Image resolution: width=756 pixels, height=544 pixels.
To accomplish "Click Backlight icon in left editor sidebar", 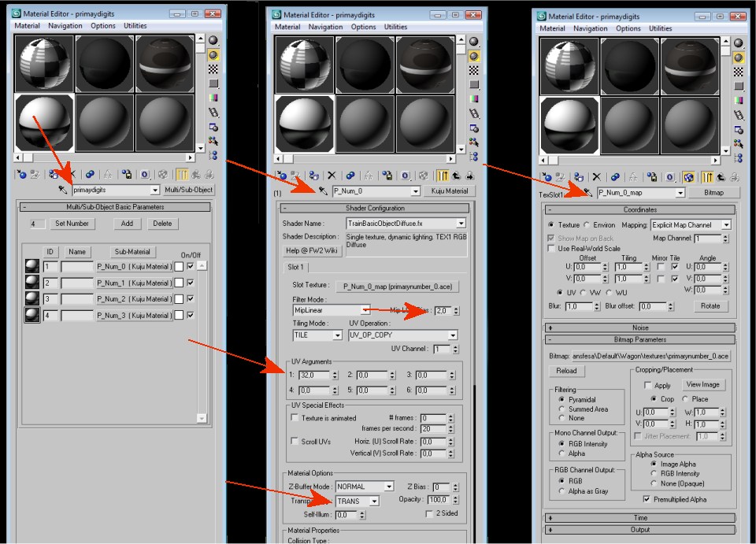I will 213,56.
